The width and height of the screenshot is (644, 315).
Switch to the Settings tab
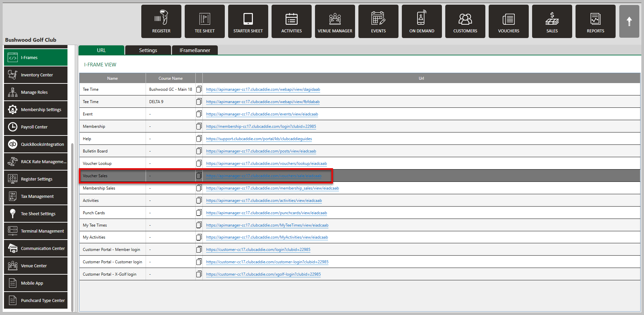point(148,50)
